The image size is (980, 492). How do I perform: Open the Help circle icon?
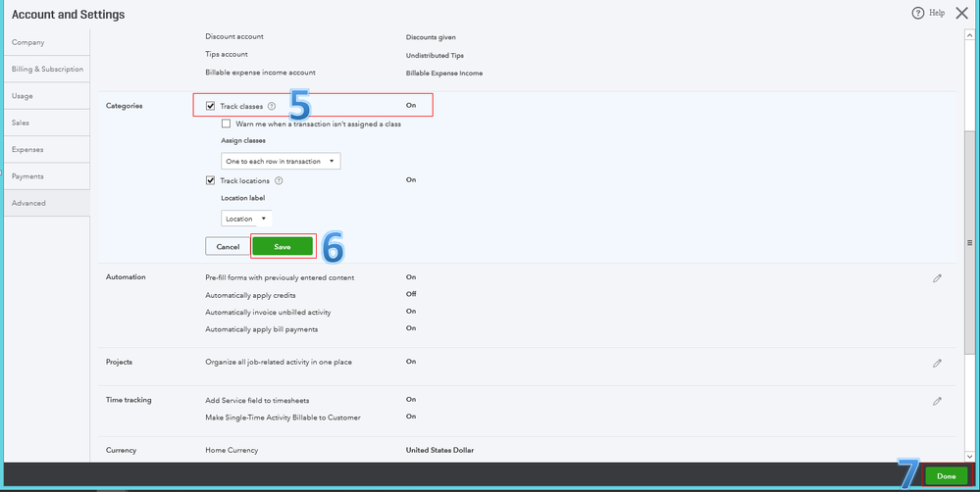pyautogui.click(x=917, y=13)
